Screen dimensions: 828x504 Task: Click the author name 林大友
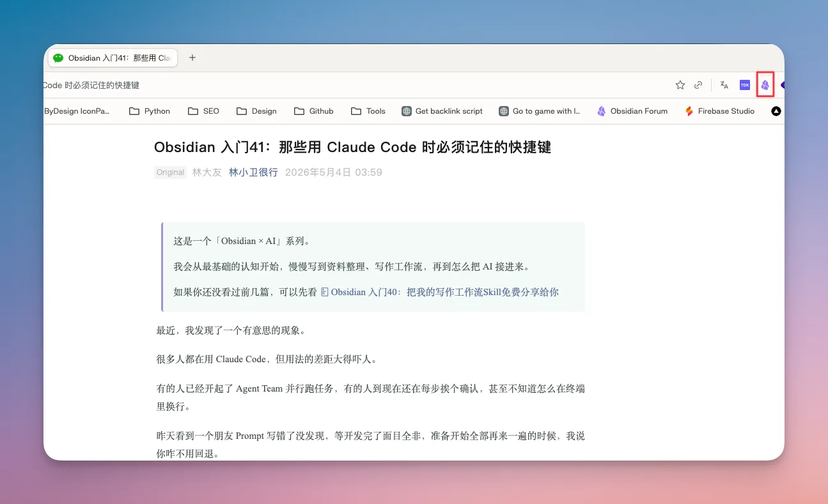(207, 172)
